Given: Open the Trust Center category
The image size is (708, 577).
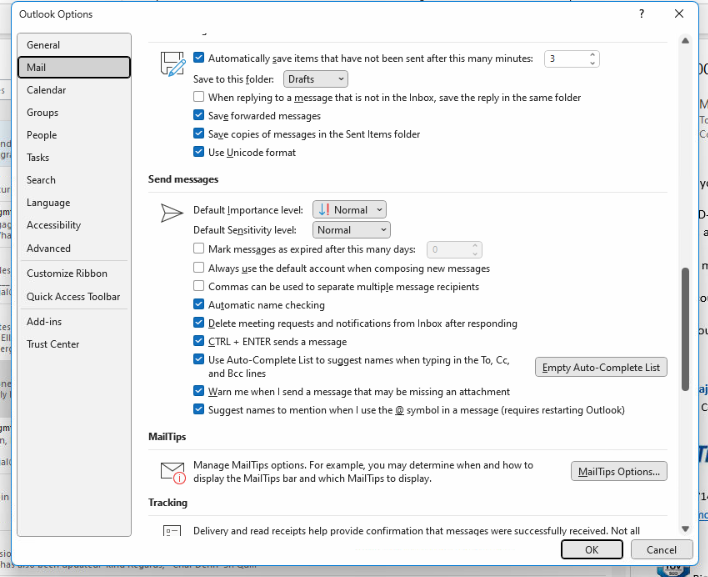Looking at the screenshot, I should point(75,344).
